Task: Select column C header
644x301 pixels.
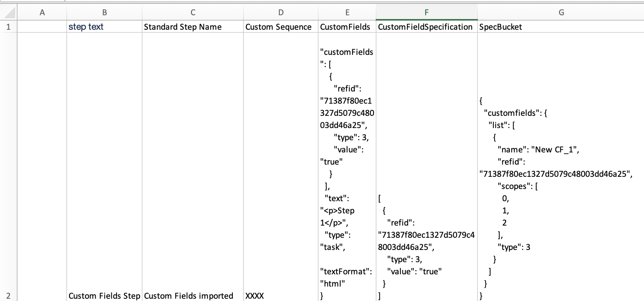Action: click(x=193, y=13)
